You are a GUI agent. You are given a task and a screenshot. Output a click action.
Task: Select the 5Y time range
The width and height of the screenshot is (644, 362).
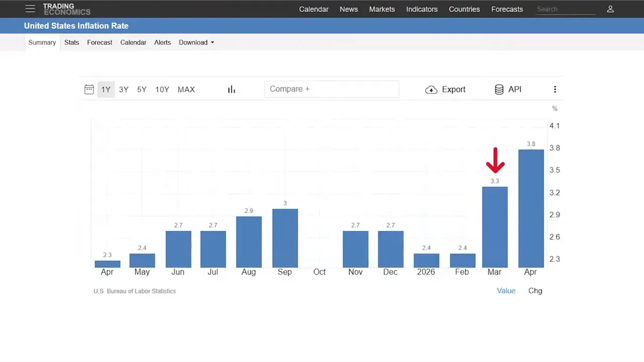point(142,89)
